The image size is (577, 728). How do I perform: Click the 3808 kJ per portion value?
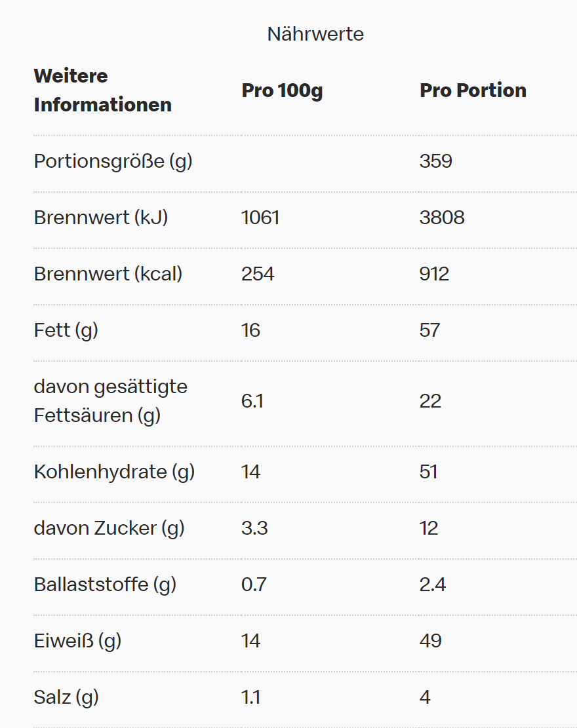pos(442,218)
